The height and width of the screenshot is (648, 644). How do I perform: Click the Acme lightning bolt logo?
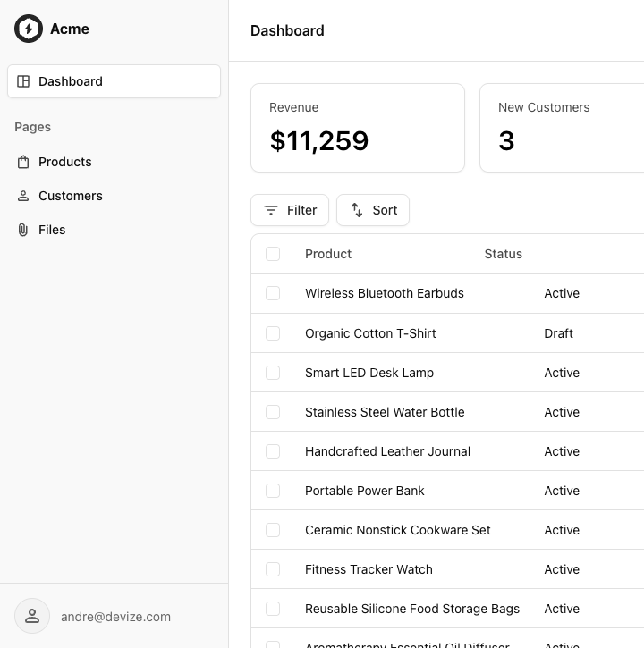29,29
